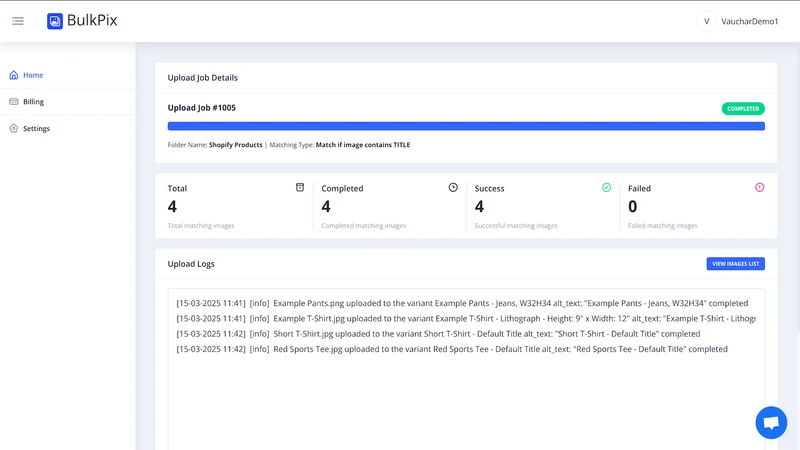Screen dimensions: 800x450
Task: Open VaucharDemo1 account menu
Action: (749, 21)
